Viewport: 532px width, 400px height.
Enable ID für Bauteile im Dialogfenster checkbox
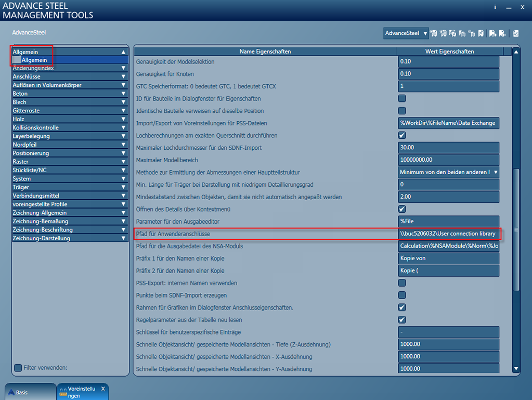click(x=402, y=98)
